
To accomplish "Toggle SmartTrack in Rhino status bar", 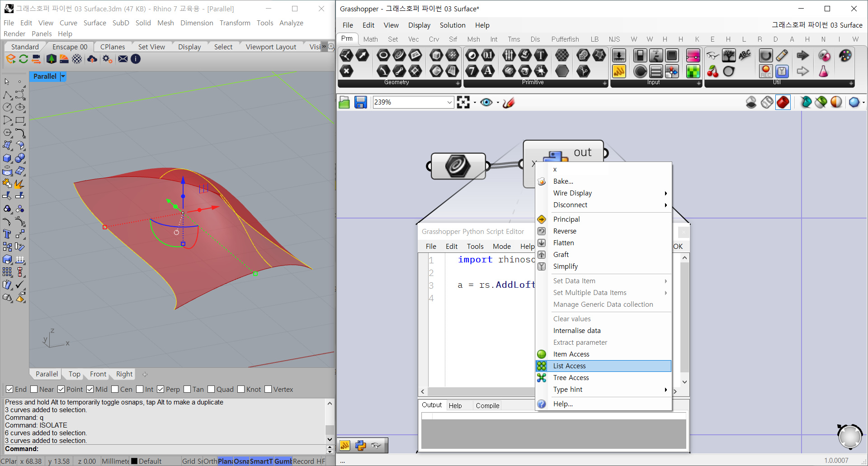I will point(261,461).
